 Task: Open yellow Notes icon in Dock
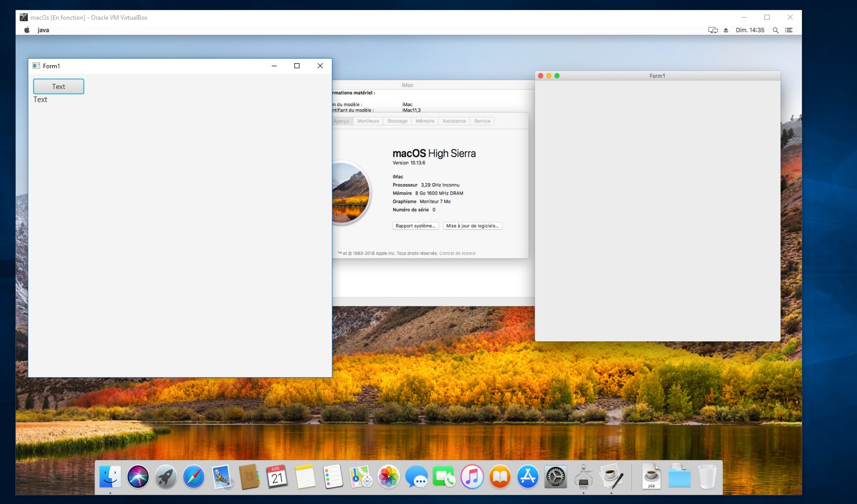[305, 477]
